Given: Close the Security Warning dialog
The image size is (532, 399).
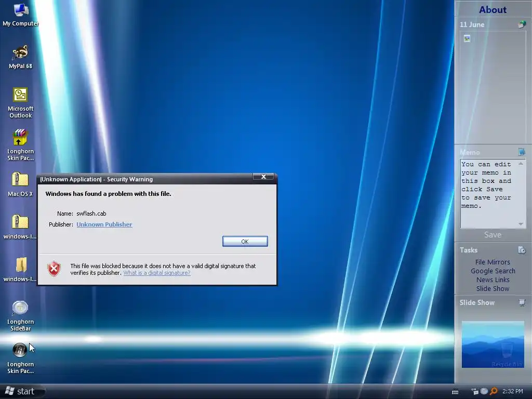Looking at the screenshot, I should click(263, 177).
